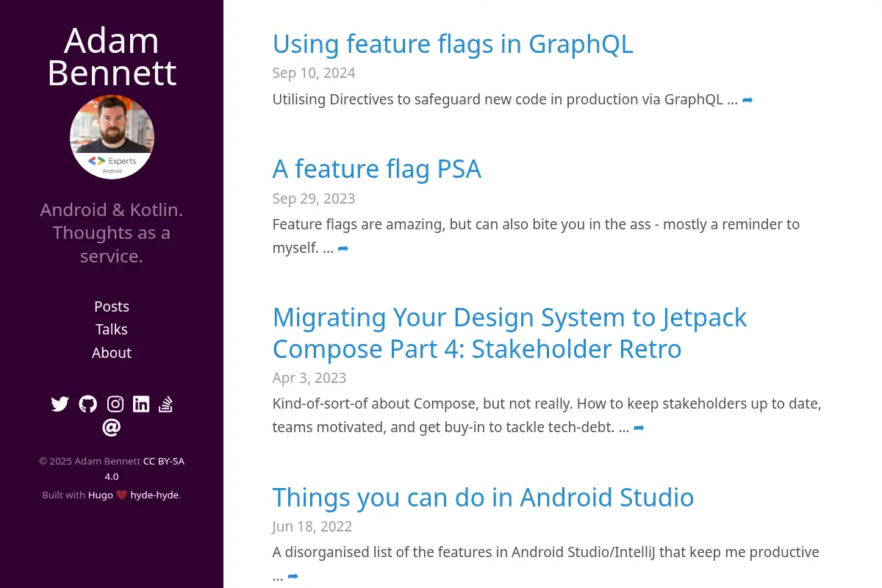Viewport: 882px width, 588px height.
Task: Click read-more arrow after feature flag PSA summary
Action: (x=343, y=248)
